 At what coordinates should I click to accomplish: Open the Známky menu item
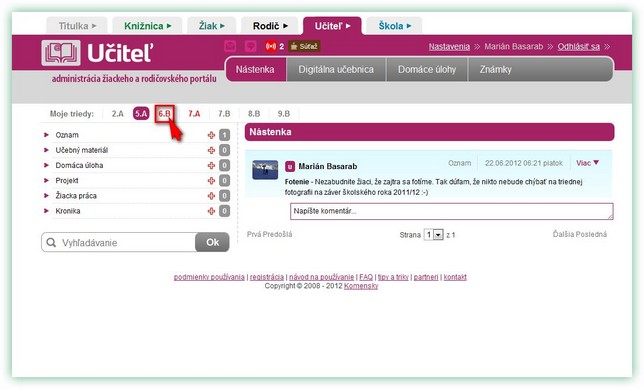click(495, 69)
